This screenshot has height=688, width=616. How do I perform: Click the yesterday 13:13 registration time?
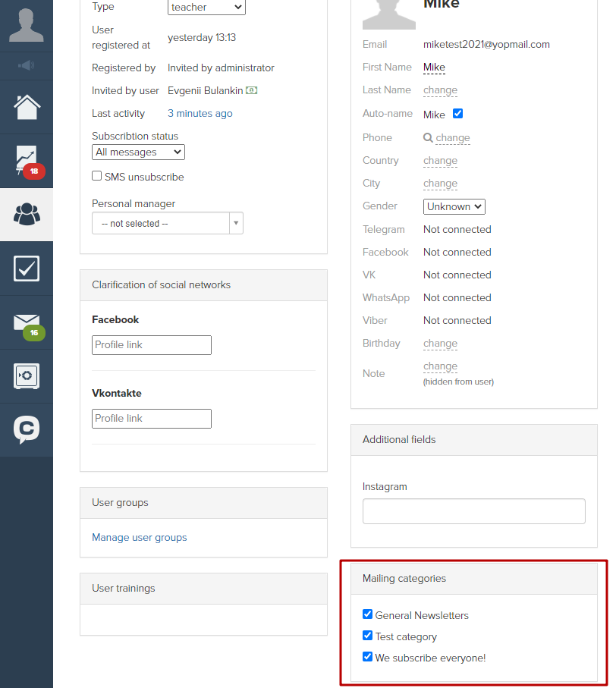coord(202,38)
